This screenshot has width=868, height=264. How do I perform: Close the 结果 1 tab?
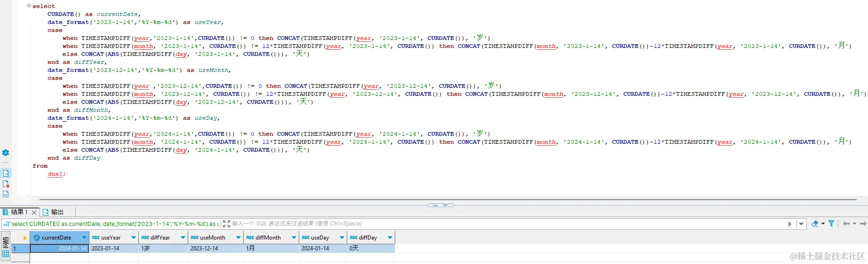tap(34, 212)
